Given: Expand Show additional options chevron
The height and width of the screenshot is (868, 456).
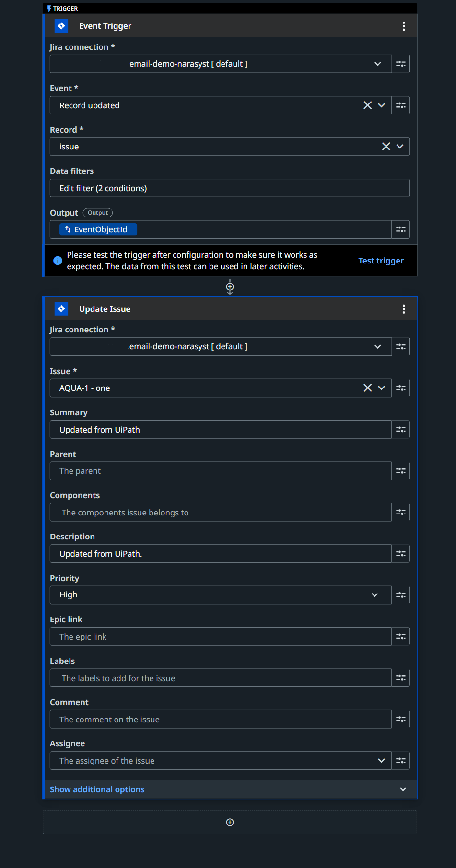Looking at the screenshot, I should [403, 789].
